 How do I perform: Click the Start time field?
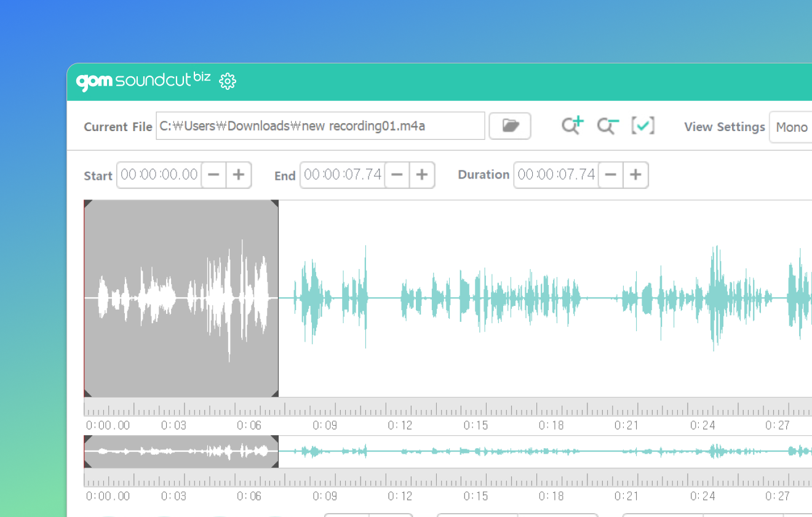[x=159, y=175]
